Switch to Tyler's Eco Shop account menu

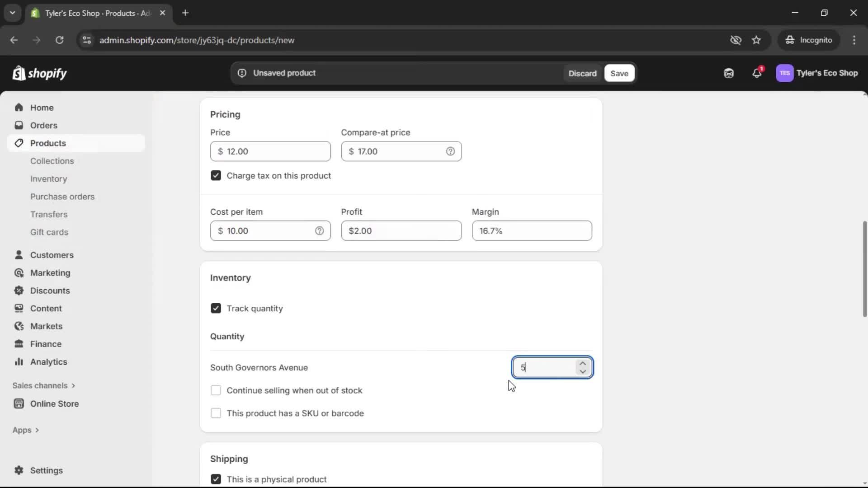817,73
